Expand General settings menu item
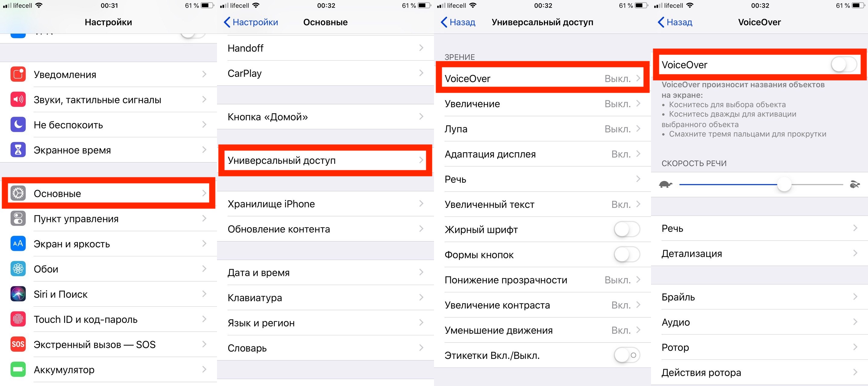This screenshot has width=868, height=386. [108, 193]
